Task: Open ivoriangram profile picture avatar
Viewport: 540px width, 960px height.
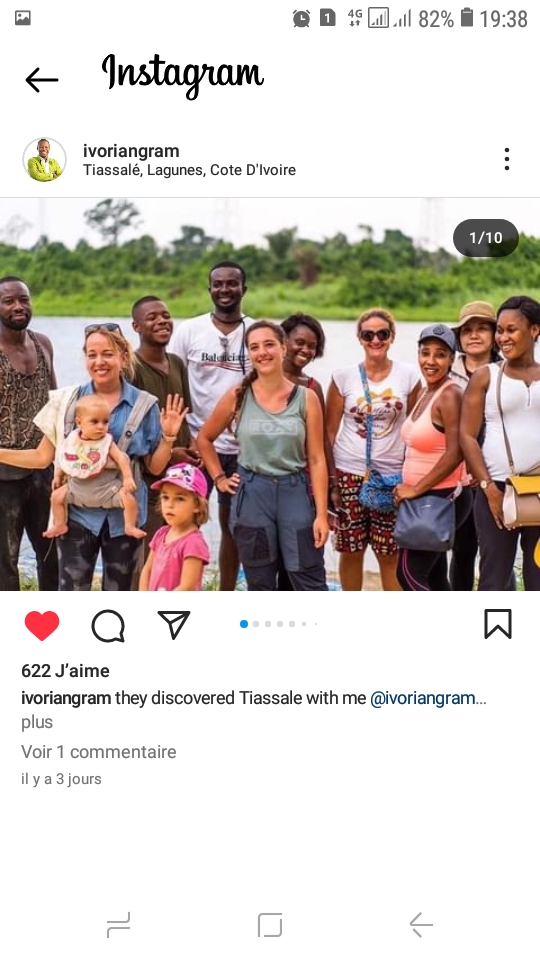Action: pos(45,160)
